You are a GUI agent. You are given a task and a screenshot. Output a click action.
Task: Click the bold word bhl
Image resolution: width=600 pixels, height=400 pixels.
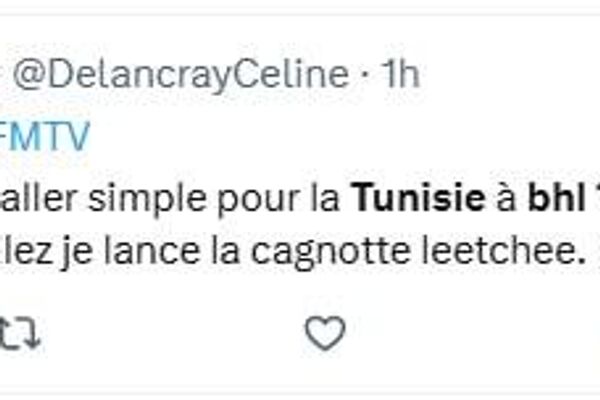pos(556,198)
